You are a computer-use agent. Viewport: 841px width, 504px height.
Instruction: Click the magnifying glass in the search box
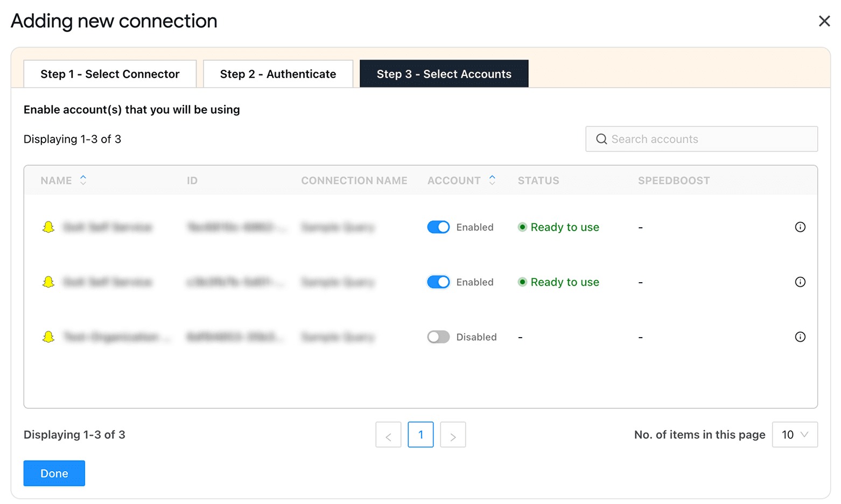tap(601, 139)
